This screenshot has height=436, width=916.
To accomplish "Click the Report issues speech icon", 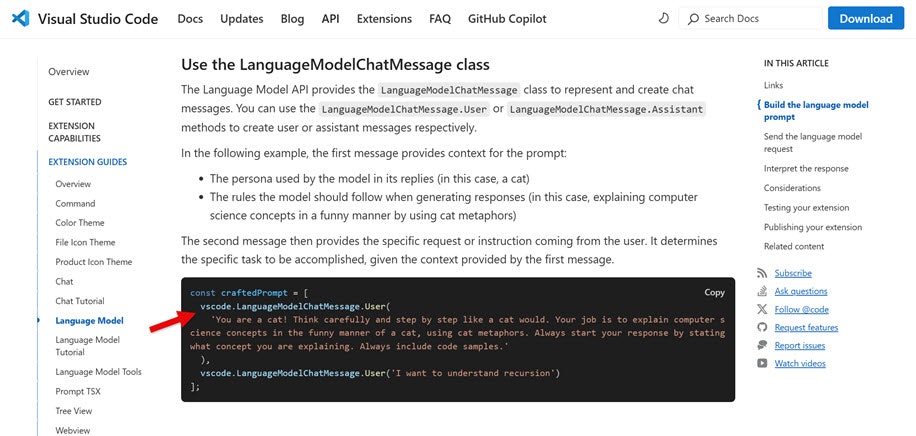I will coord(762,345).
